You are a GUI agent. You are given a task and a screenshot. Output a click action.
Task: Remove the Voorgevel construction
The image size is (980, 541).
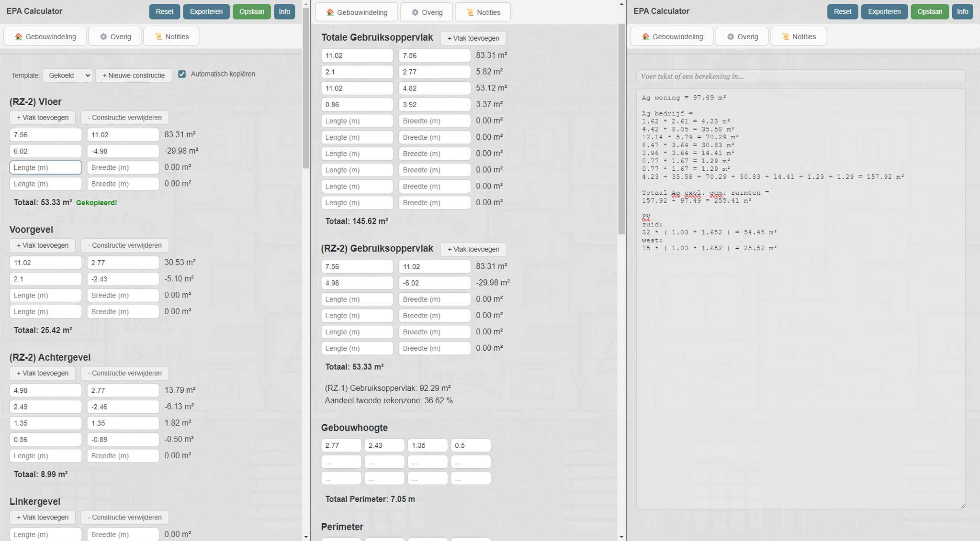tap(124, 245)
